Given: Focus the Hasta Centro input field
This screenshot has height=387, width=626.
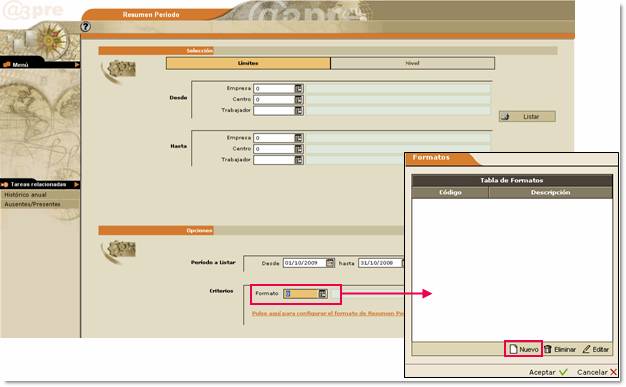Looking at the screenshot, I should click(x=274, y=149).
